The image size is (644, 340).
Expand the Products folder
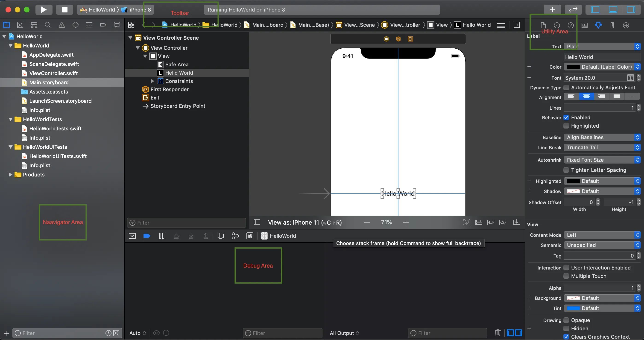(x=10, y=175)
